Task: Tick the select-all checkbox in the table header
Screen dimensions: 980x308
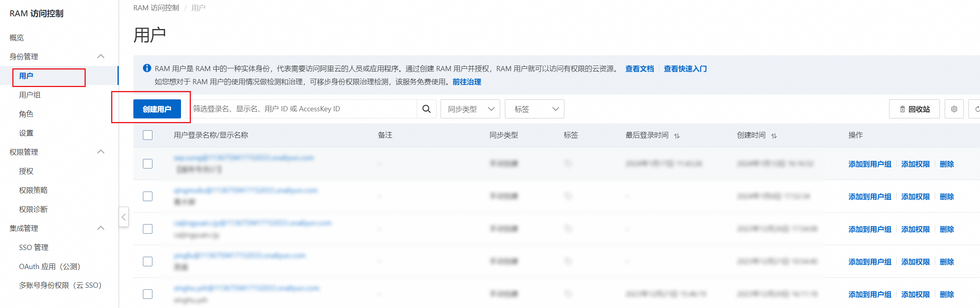Action: (x=148, y=135)
